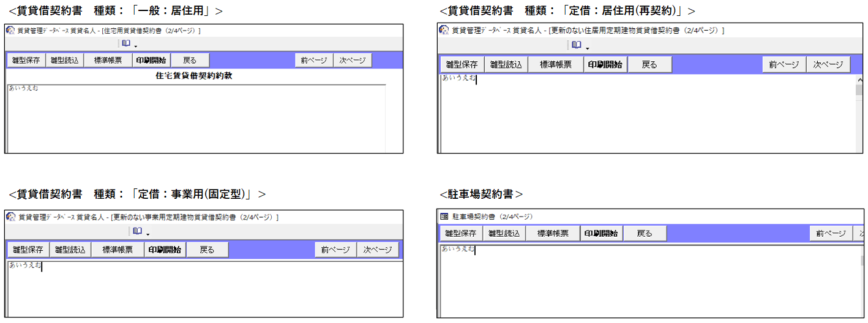Click the app icon in 住宅用賃貸借契約書 title bar
Viewport: 868px width, 323px height.
pos(10,31)
